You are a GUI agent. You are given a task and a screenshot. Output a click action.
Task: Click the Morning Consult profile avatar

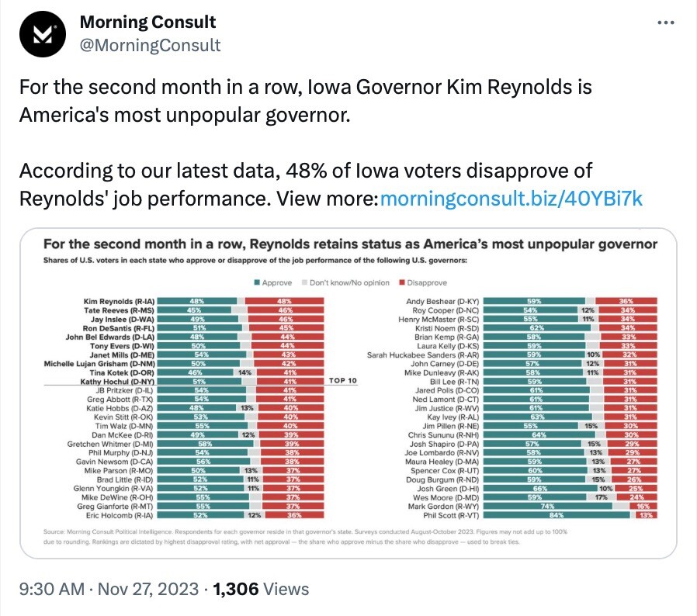(43, 34)
